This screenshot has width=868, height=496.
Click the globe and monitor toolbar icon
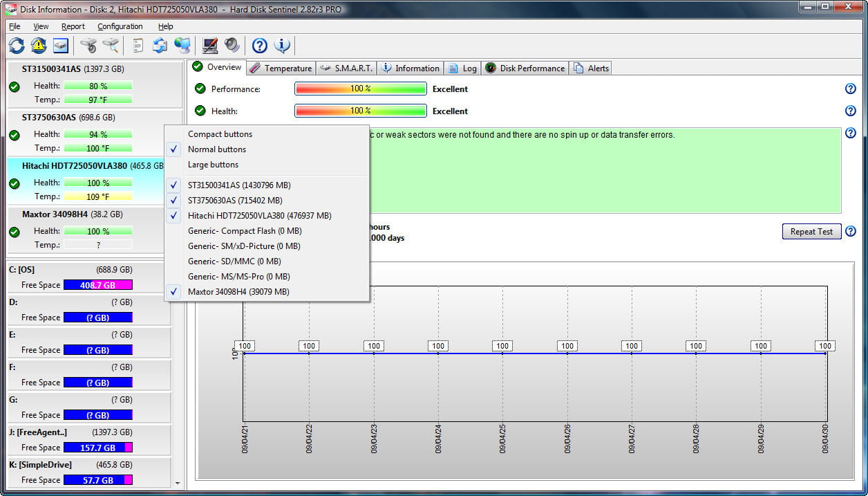[x=182, y=46]
